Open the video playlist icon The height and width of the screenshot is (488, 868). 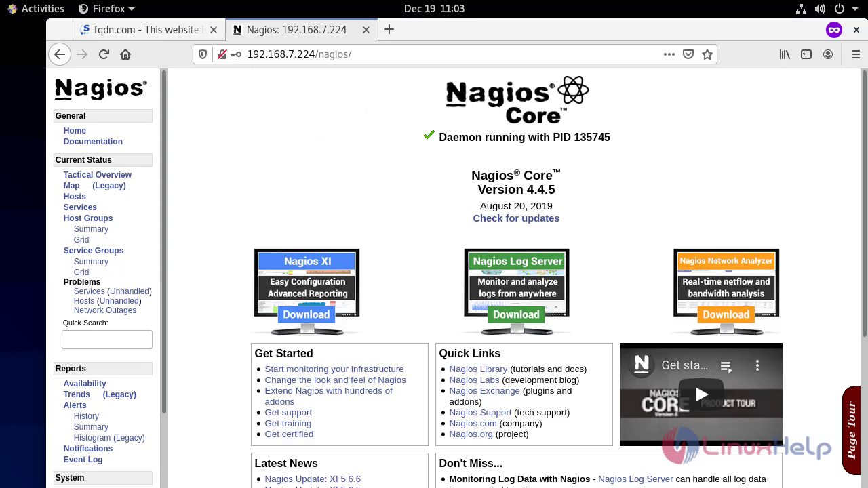[x=726, y=366]
